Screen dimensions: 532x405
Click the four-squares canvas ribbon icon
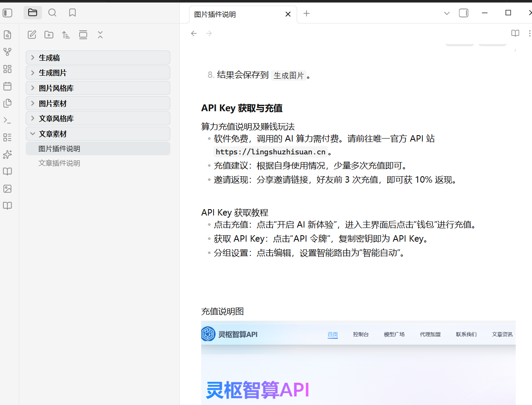pos(7,69)
